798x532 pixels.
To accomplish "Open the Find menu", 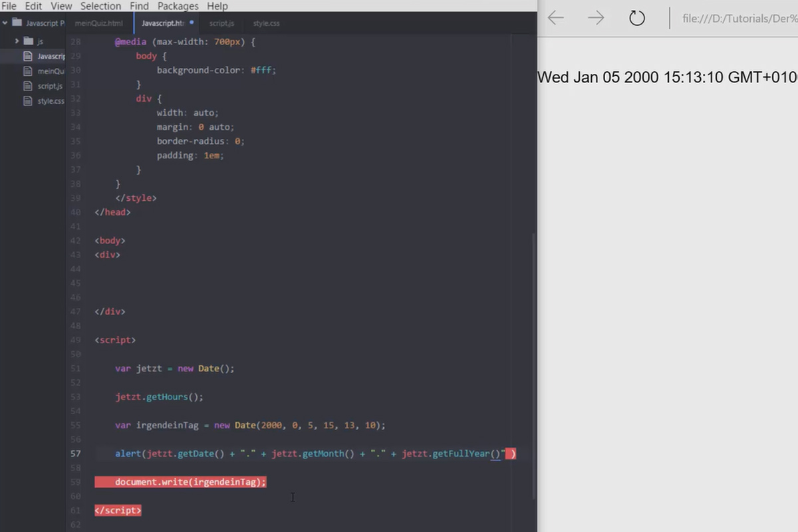I will click(139, 6).
